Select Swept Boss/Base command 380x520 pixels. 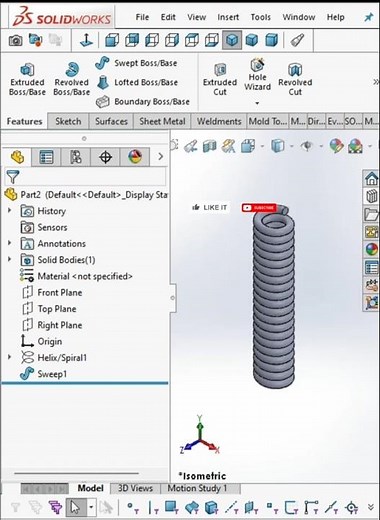[x=136, y=63]
